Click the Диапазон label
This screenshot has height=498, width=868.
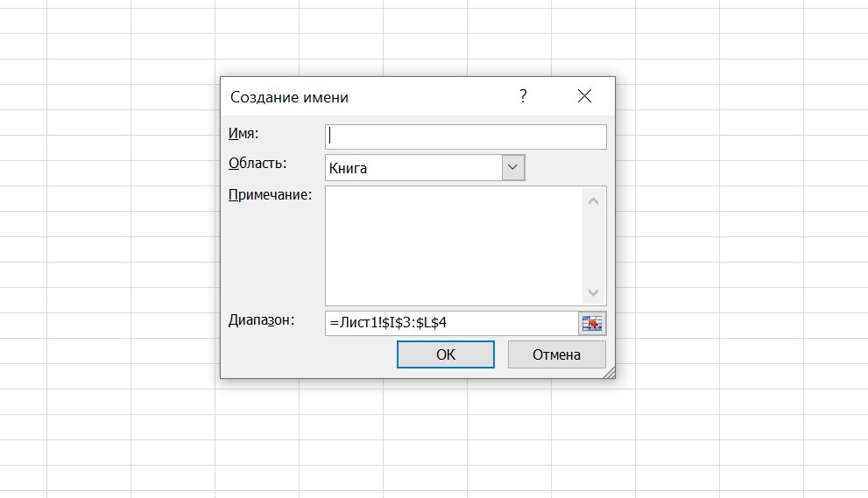(x=262, y=320)
